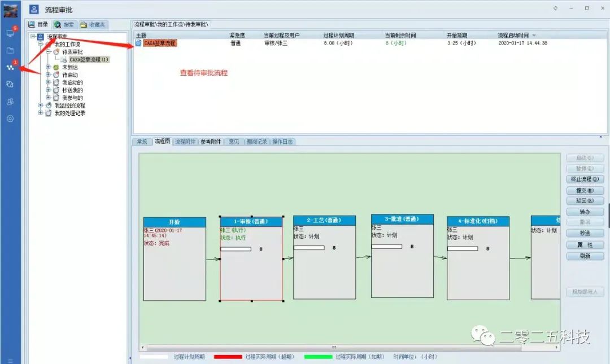The image size is (610, 364).
Task: Click the monitor icon with red badge
Action: [x=11, y=33]
